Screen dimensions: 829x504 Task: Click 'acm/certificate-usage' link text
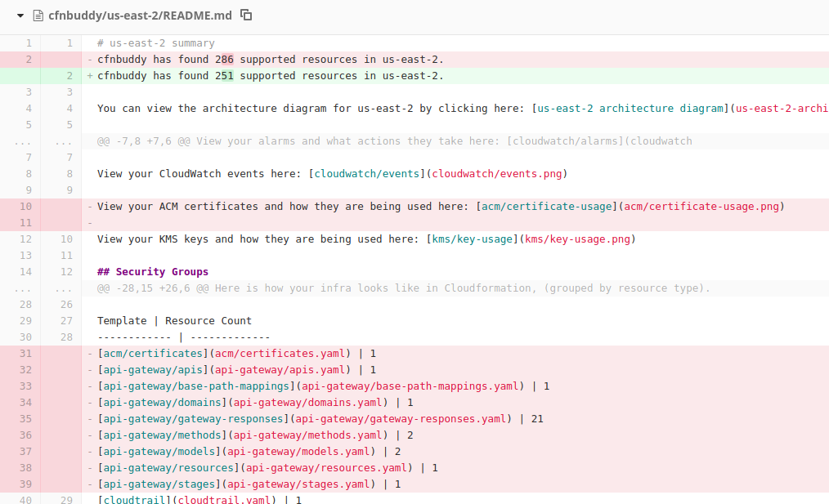[547, 207]
